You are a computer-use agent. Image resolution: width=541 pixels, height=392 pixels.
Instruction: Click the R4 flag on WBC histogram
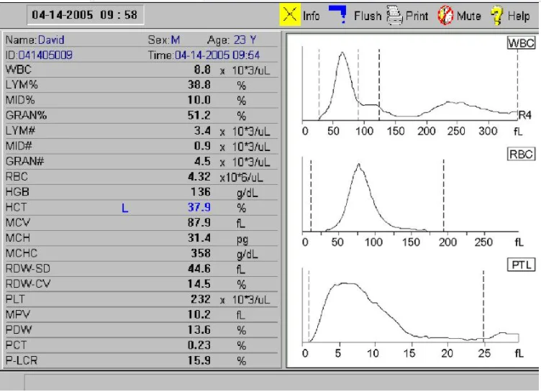524,115
